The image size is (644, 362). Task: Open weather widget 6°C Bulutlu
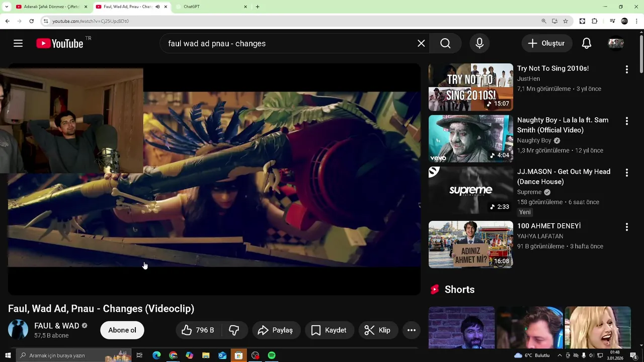tap(532, 355)
